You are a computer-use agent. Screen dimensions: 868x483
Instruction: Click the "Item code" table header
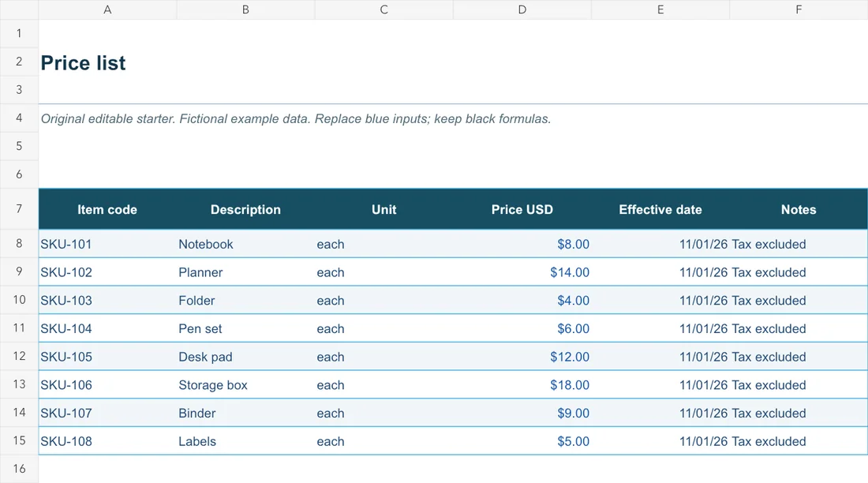[107, 209]
